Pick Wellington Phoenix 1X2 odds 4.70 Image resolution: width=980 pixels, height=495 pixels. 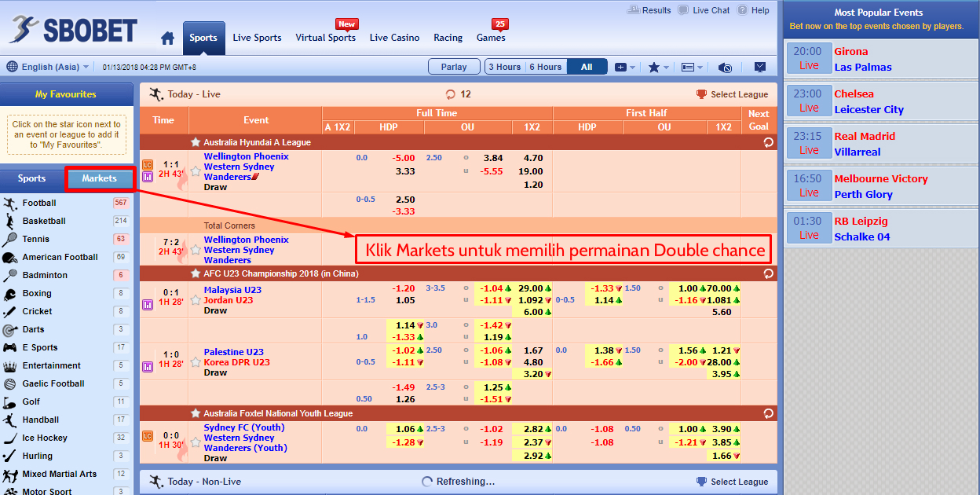pyautogui.click(x=533, y=158)
